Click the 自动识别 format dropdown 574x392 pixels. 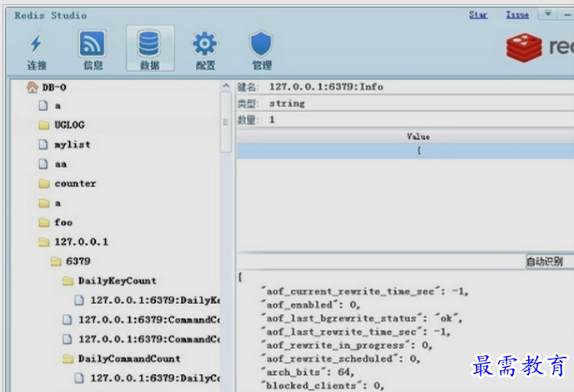(x=549, y=261)
